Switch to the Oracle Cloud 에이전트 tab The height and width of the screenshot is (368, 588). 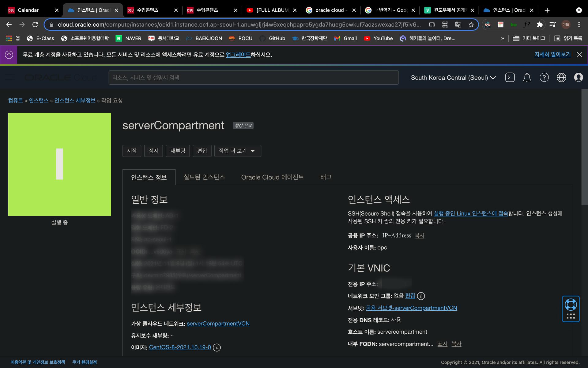click(x=272, y=177)
